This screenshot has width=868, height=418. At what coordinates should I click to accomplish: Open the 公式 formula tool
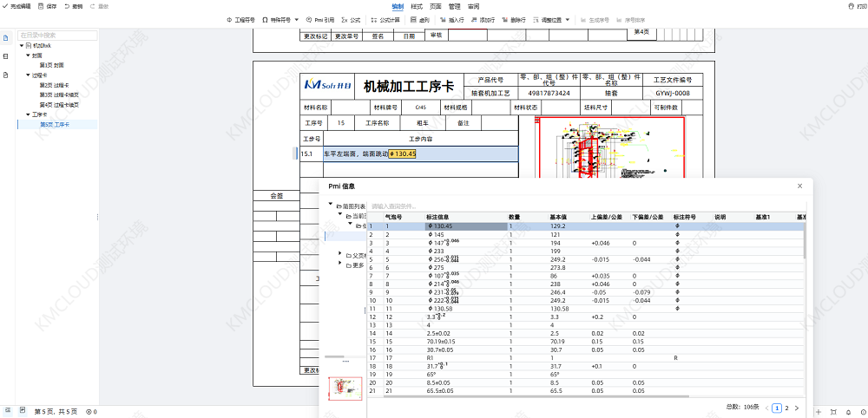tap(351, 20)
